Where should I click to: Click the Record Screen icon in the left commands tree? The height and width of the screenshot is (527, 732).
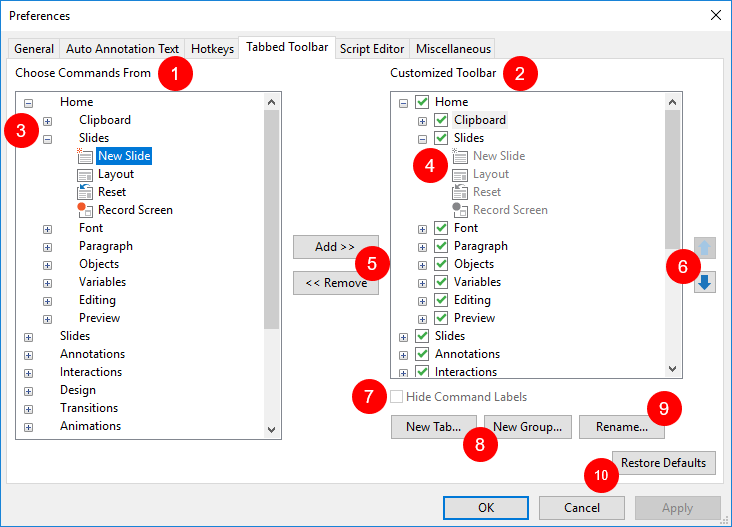(x=84, y=210)
